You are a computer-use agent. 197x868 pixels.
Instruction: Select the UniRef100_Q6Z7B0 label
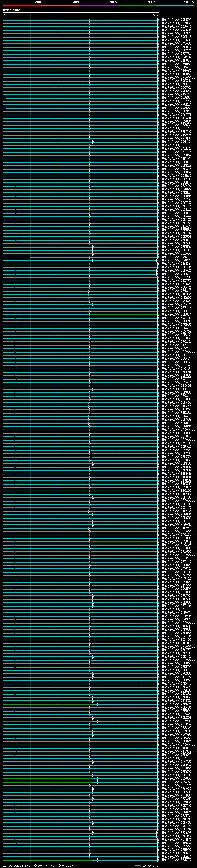click(177, 54)
